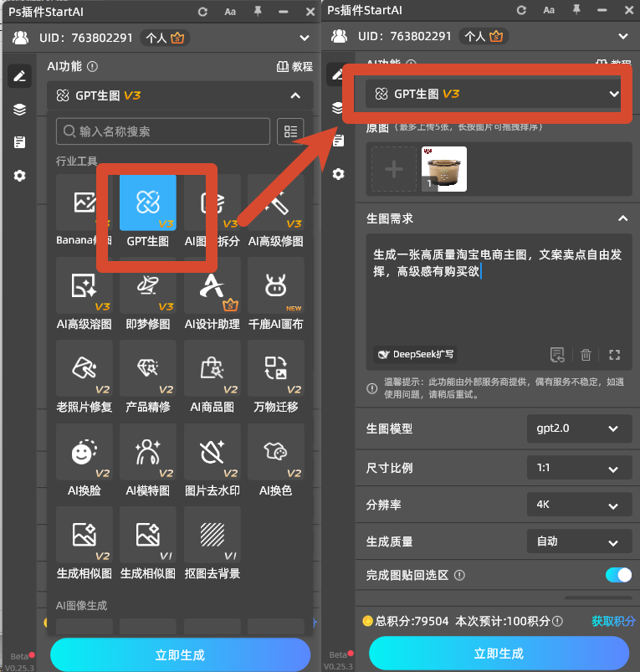The width and height of the screenshot is (640, 672).
Task: Open the prompt template icon in prompt box
Action: tap(557, 355)
